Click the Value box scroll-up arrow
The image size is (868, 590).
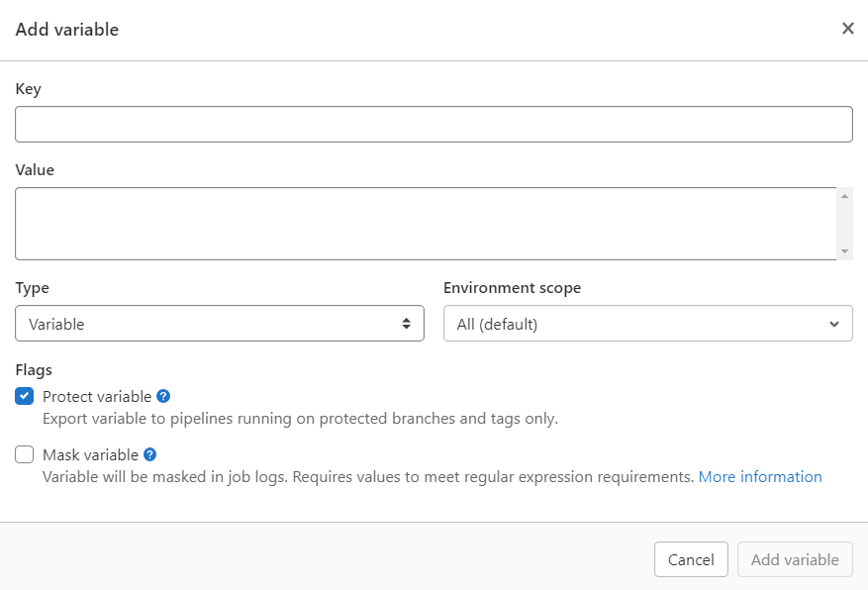[x=844, y=196]
